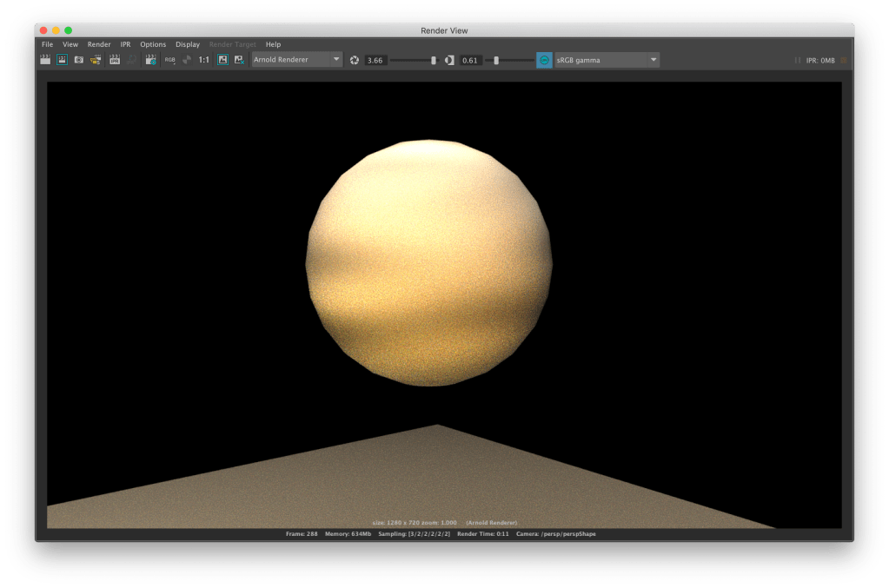Open Render Settings via the toolbar icon
This screenshot has width=889, height=588.
tap(151, 60)
